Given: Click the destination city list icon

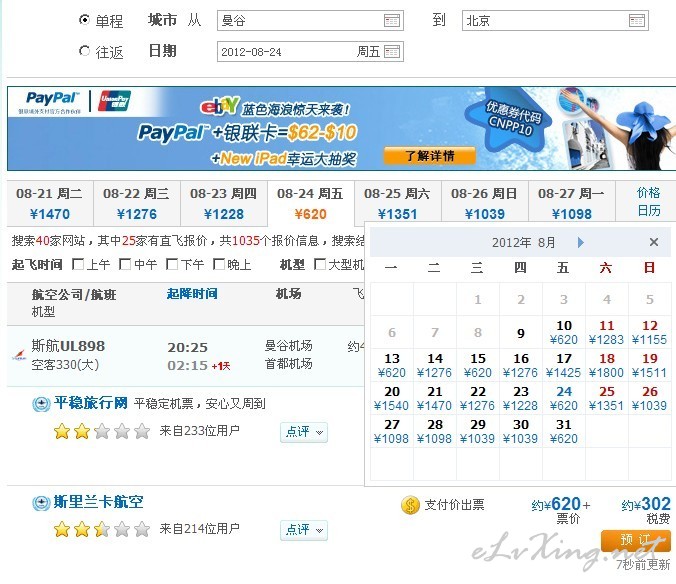Looking at the screenshot, I should (x=637, y=21).
